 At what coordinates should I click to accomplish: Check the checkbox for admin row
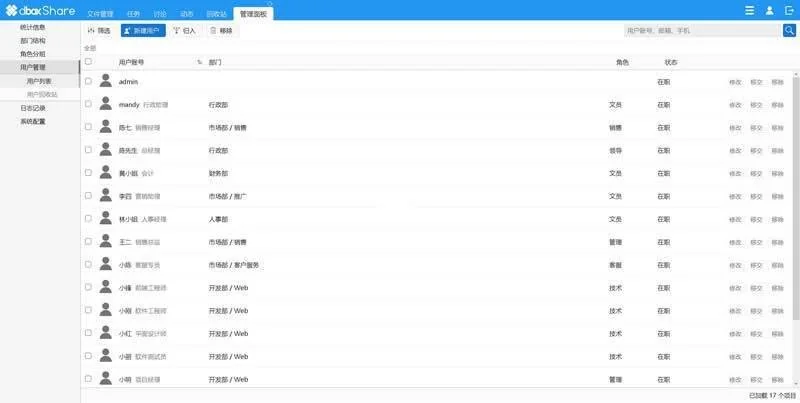88,80
